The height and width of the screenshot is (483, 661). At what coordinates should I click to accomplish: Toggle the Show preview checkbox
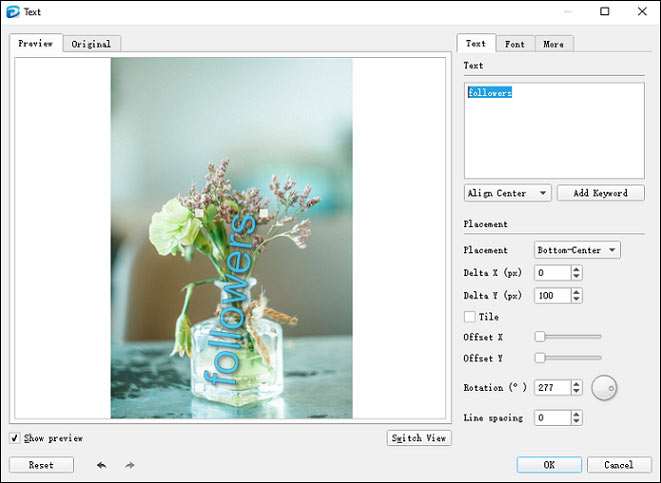tap(15, 438)
